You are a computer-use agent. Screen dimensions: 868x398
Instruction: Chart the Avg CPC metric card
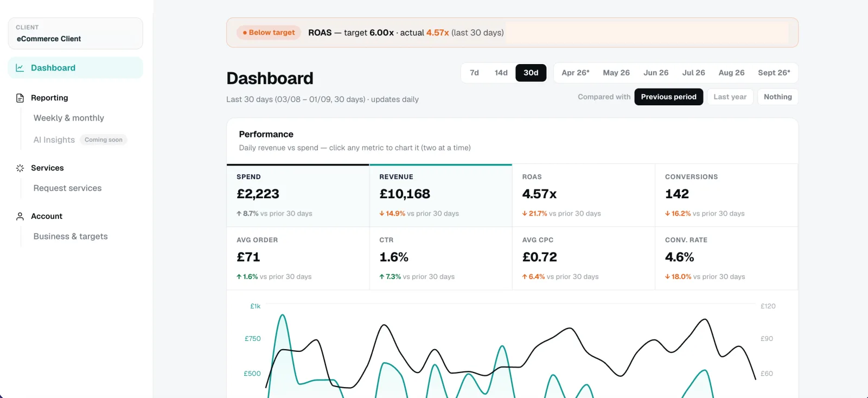pos(584,258)
